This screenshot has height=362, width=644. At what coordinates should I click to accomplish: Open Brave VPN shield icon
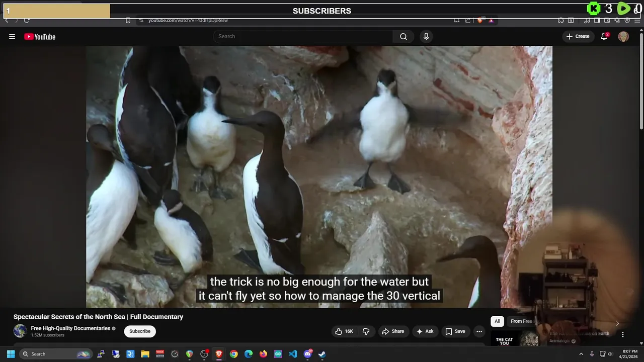coord(627,21)
